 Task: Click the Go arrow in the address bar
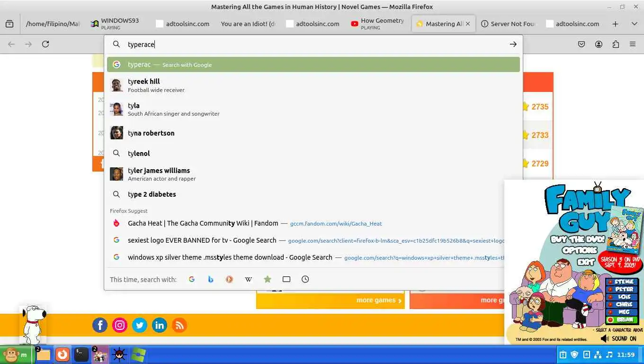[513, 44]
